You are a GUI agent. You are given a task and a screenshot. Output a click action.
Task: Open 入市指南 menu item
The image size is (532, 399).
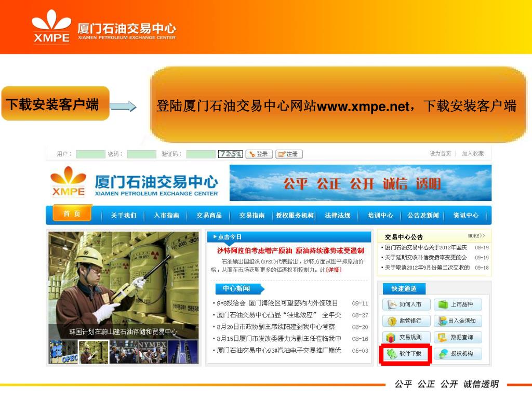(166, 216)
